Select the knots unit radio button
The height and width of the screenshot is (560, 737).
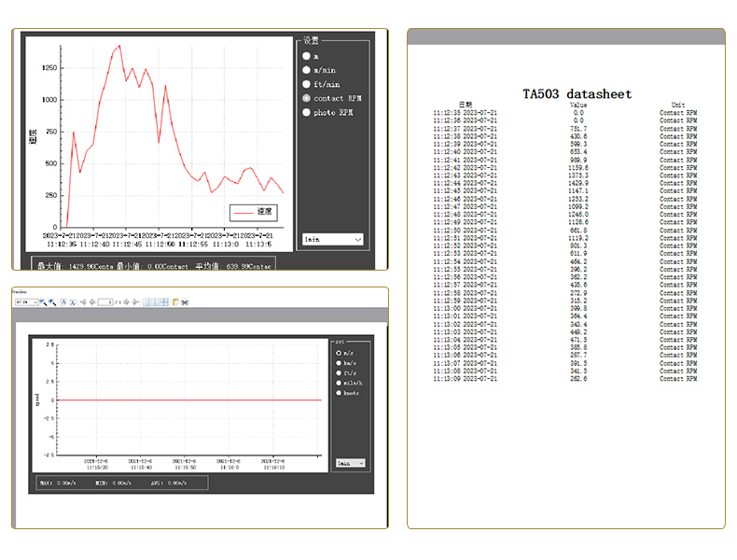click(339, 393)
